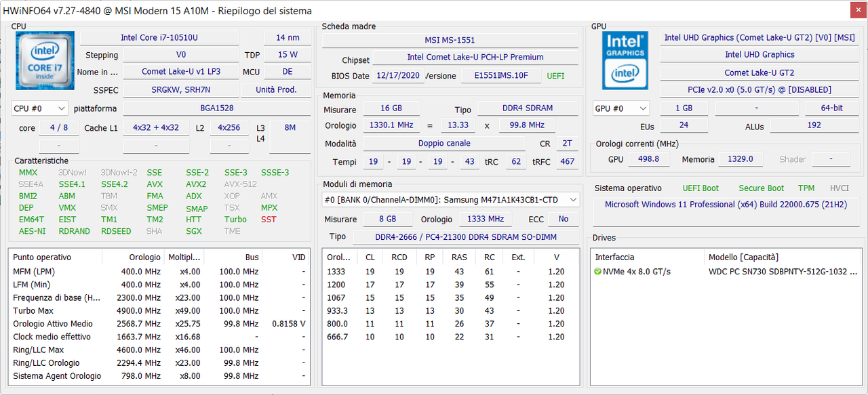The height and width of the screenshot is (395, 868).
Task: Click the module clock 1333 MHz
Action: [486, 220]
